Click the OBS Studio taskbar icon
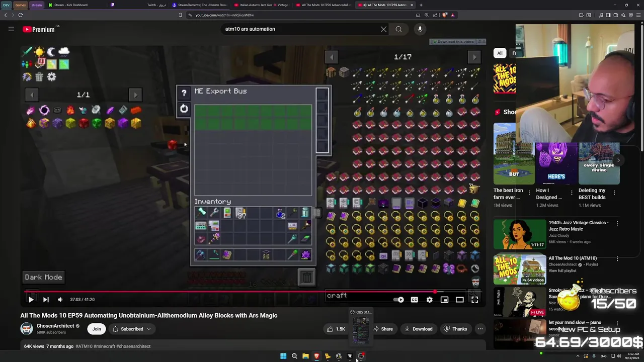The height and width of the screenshot is (362, 644). [x=361, y=356]
